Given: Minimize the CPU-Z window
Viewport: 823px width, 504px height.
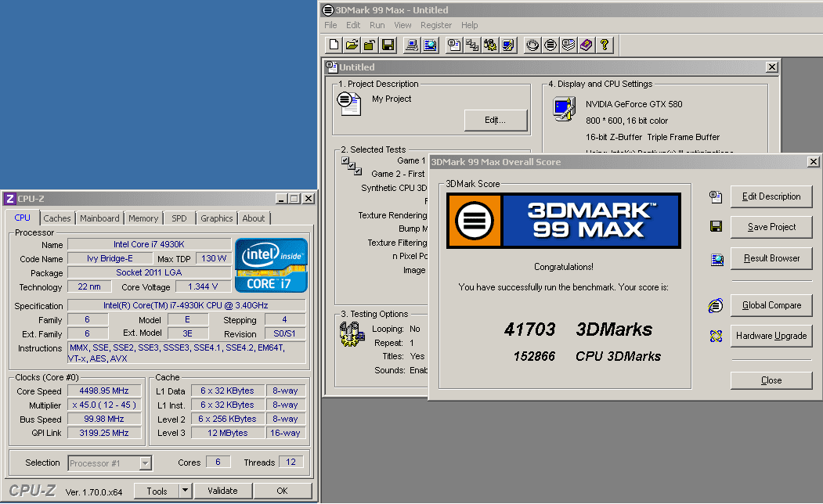Looking at the screenshot, I should pos(281,199).
